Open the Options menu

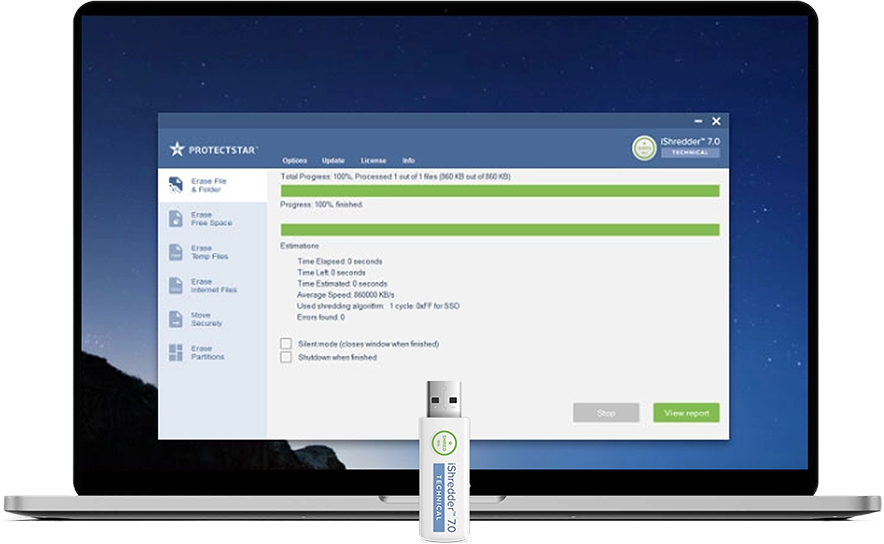[294, 161]
